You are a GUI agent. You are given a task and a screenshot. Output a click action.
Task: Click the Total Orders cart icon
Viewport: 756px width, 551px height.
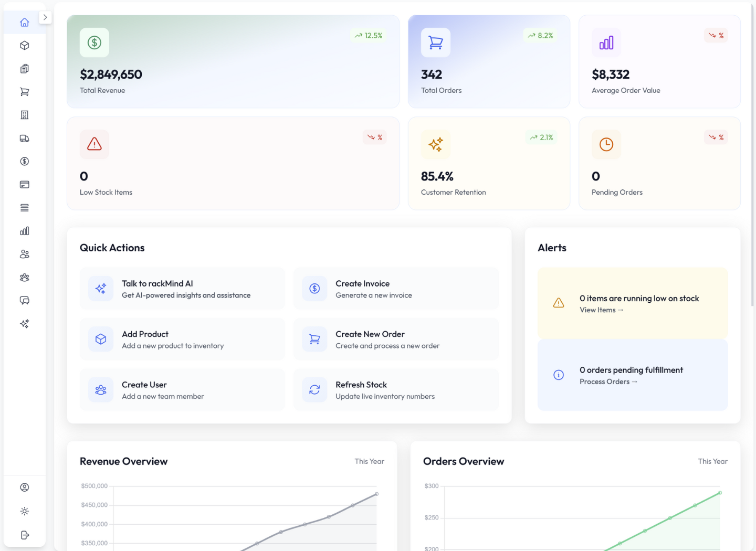point(436,43)
